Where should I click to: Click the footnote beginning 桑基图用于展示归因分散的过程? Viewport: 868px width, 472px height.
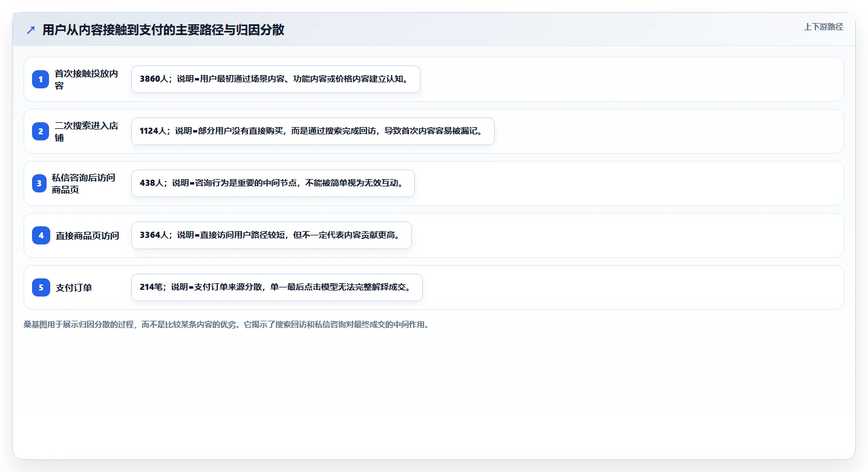click(226, 325)
